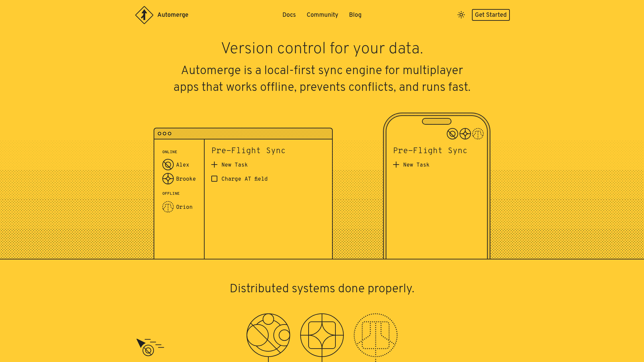Click the Version control for your data heading
Viewport: 644px width, 362px height.
pyautogui.click(x=322, y=48)
